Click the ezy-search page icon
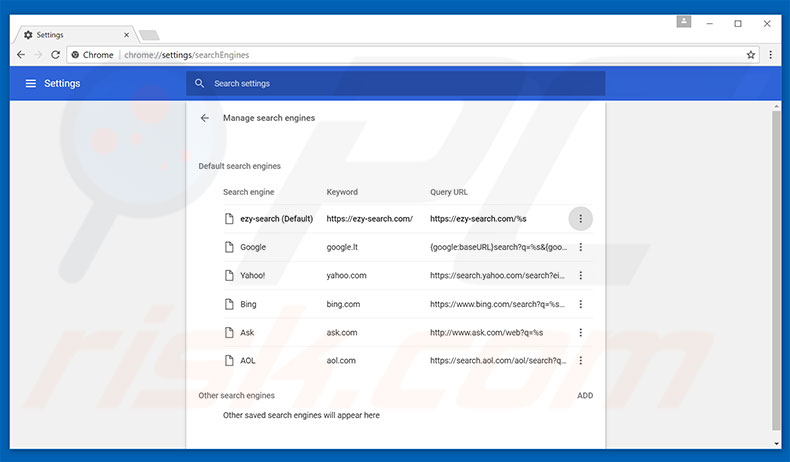This screenshot has width=790, height=462. [229, 219]
